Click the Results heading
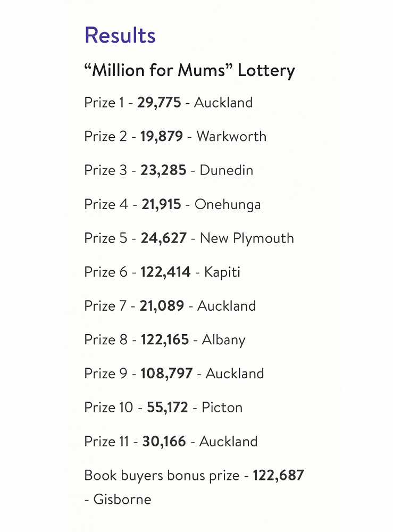 pyautogui.click(x=120, y=36)
